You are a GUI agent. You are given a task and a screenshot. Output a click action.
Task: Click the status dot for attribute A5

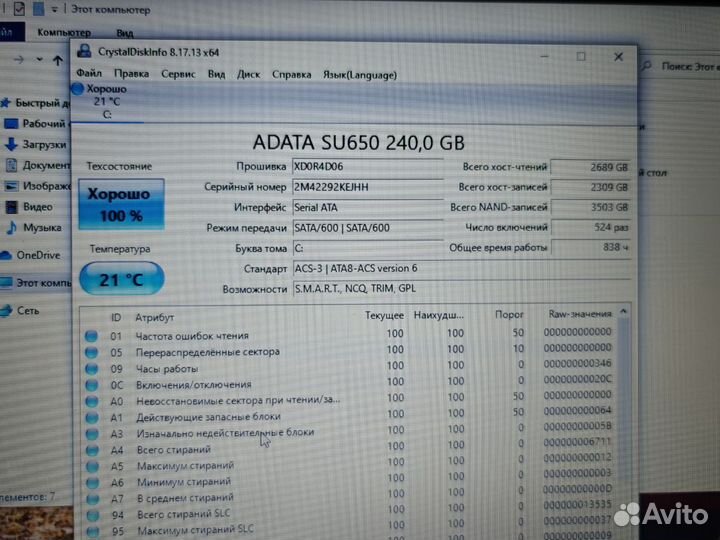pyautogui.click(x=92, y=467)
